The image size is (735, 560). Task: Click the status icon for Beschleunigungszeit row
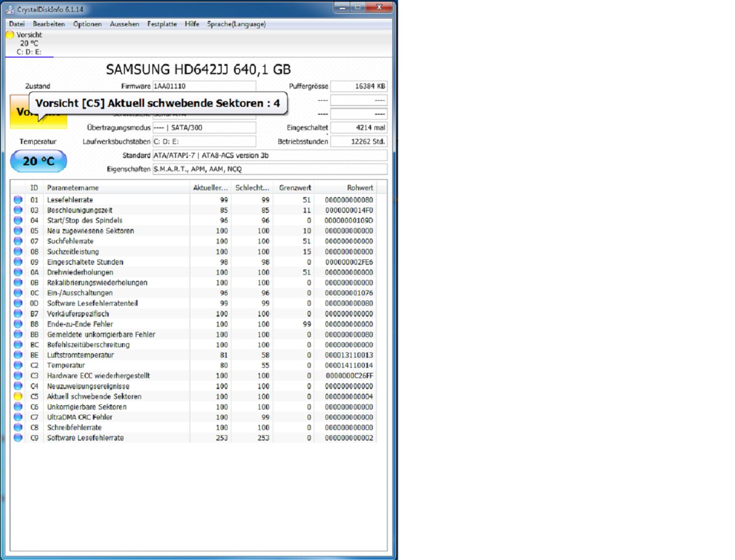[x=18, y=210]
